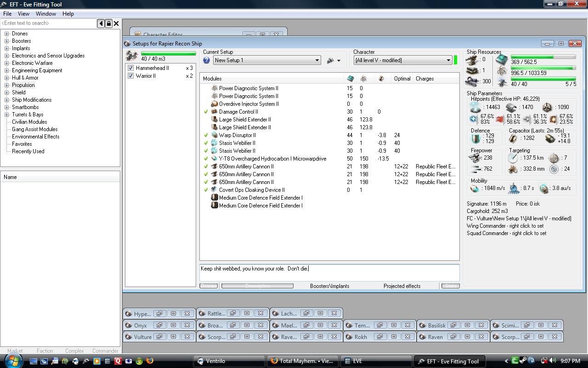
Task: Click the Damage Control II module icon
Action: pos(214,112)
